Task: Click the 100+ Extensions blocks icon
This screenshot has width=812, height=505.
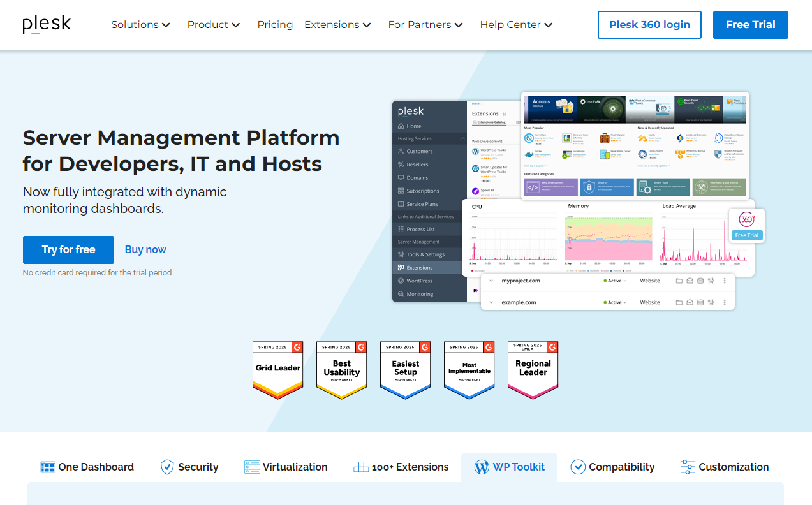Action: coord(361,467)
